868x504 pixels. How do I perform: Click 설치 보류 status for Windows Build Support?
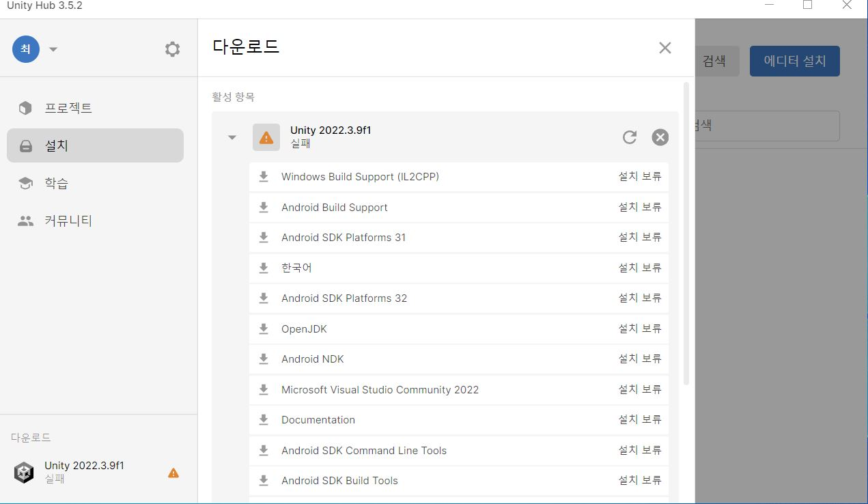(640, 176)
